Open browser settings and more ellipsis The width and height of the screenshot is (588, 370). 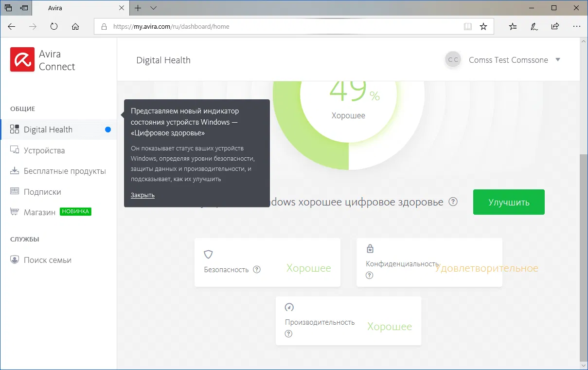(x=576, y=27)
